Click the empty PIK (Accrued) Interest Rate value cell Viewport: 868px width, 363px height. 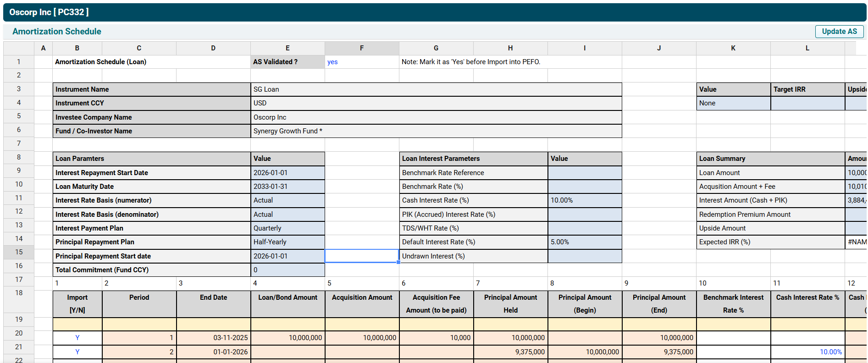tap(584, 214)
